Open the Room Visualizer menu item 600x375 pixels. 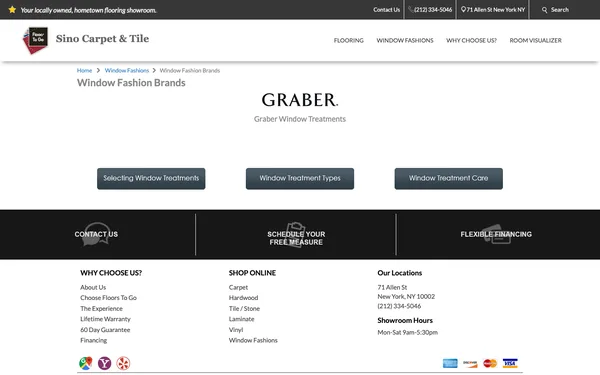[x=535, y=40]
